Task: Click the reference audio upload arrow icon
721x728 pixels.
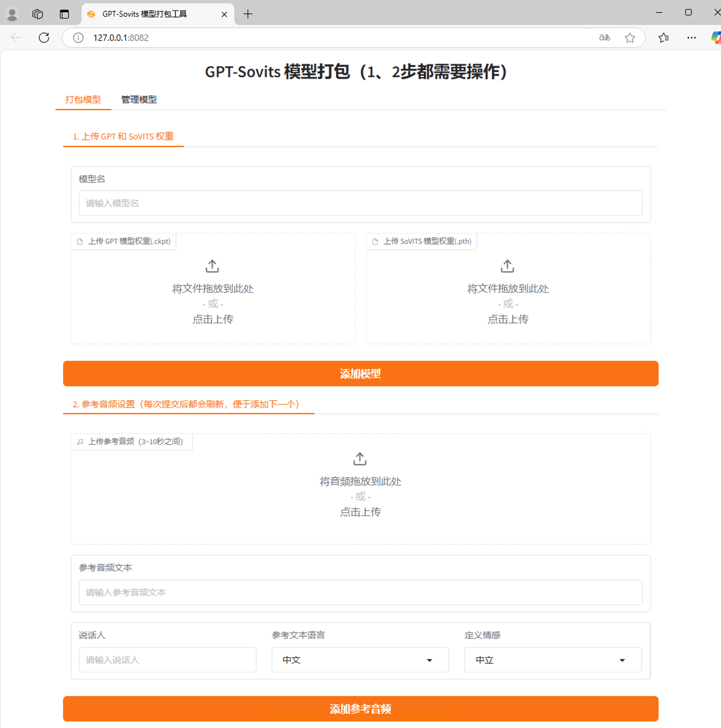Action: [x=360, y=459]
